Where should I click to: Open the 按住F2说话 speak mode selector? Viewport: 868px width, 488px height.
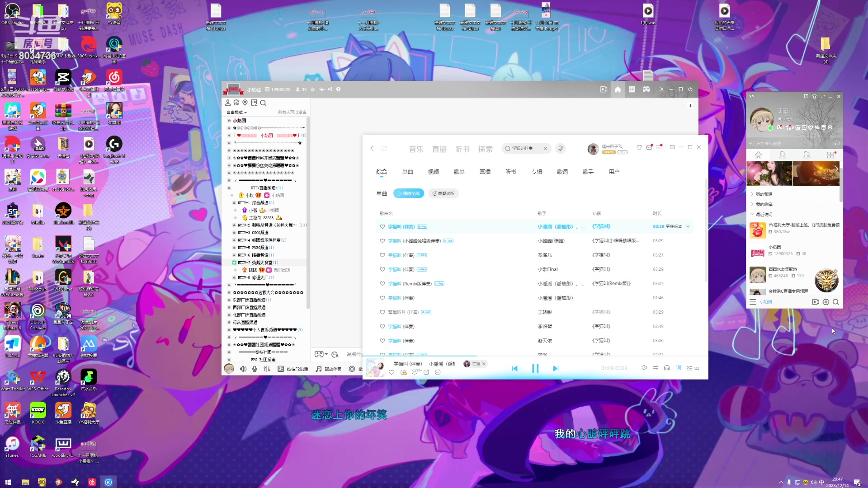[x=293, y=369]
